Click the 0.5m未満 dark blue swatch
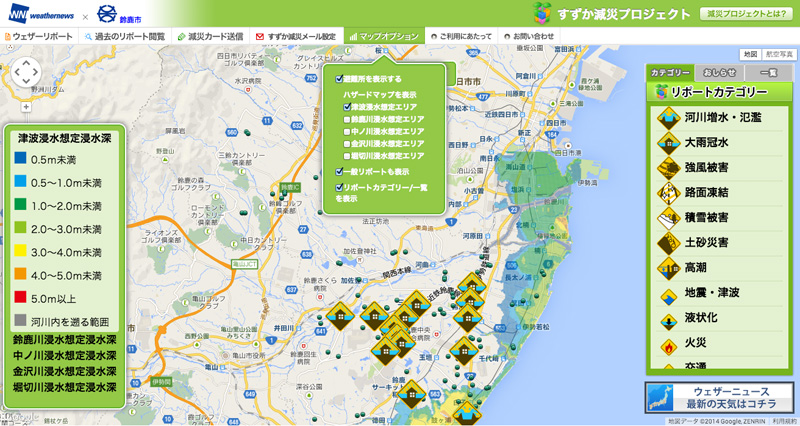This screenshot has width=800, height=426. 21,158
